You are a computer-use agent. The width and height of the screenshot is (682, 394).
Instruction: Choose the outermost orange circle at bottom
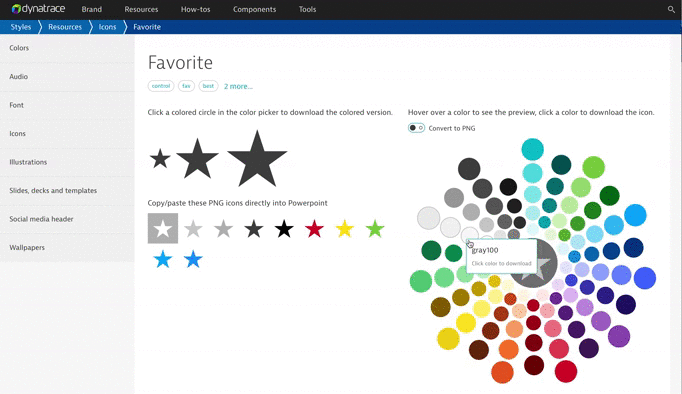502,372
